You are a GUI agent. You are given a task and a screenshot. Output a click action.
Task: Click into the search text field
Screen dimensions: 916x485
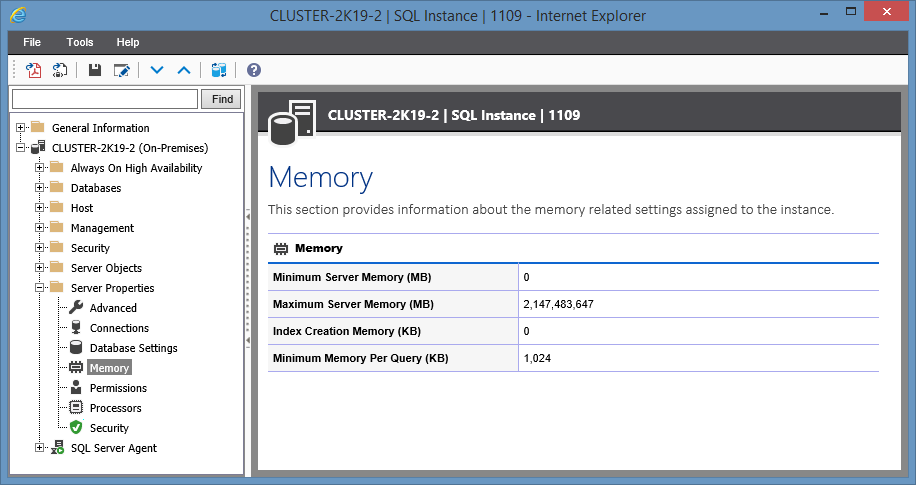pos(105,99)
